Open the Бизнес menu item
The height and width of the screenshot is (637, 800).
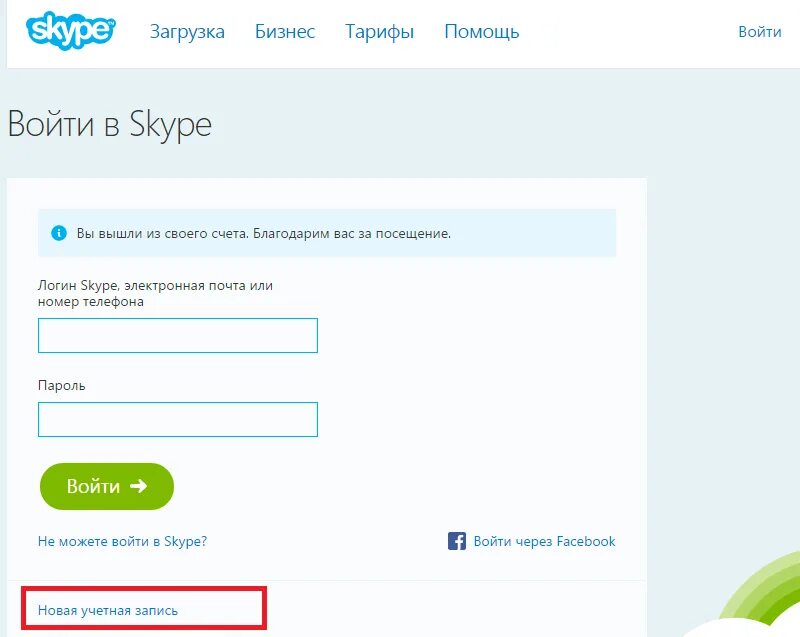click(285, 32)
